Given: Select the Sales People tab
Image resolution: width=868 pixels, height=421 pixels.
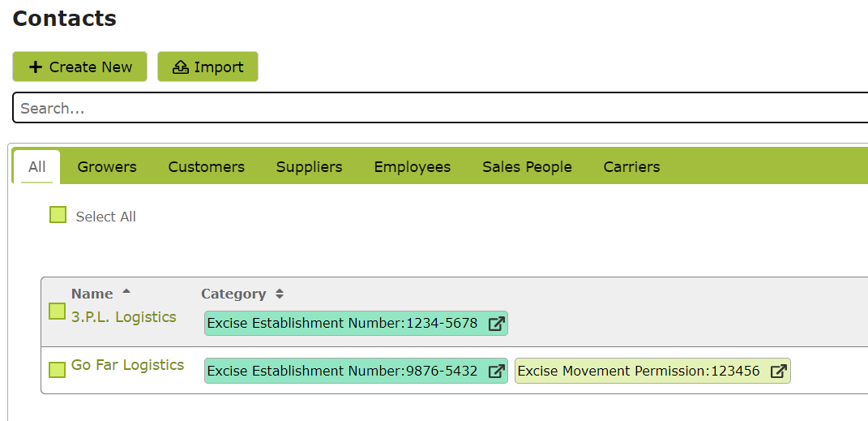Looking at the screenshot, I should tap(527, 167).
